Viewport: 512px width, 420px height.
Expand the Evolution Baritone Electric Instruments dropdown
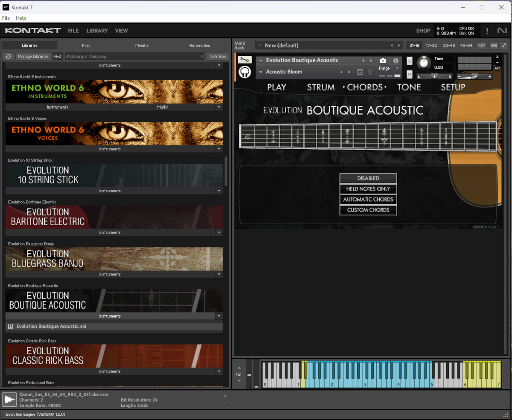pos(219,233)
